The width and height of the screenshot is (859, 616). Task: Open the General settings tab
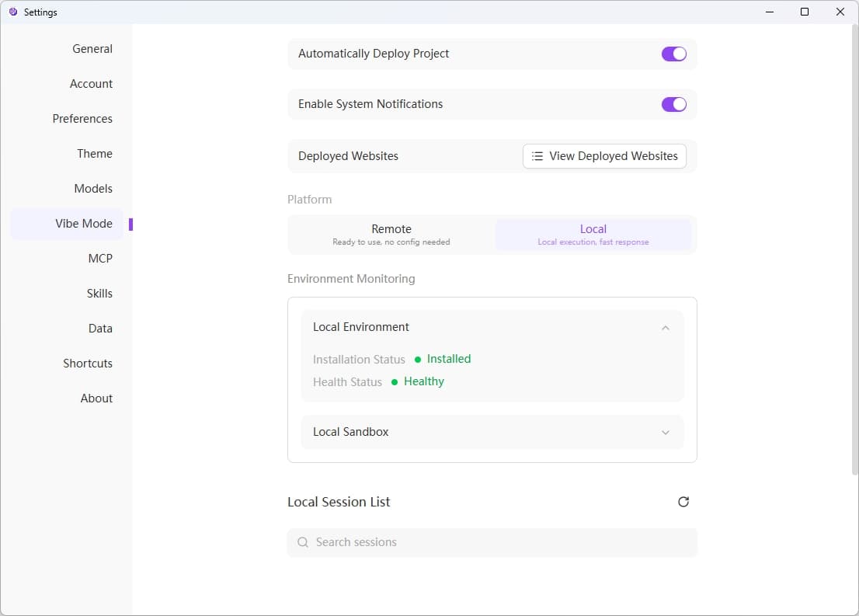point(92,49)
